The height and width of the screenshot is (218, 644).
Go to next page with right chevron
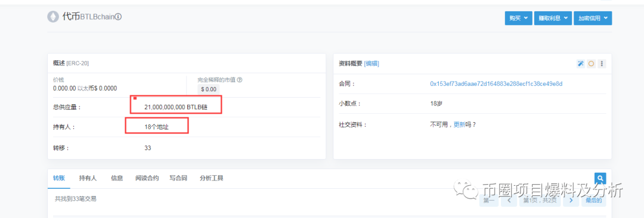571,200
